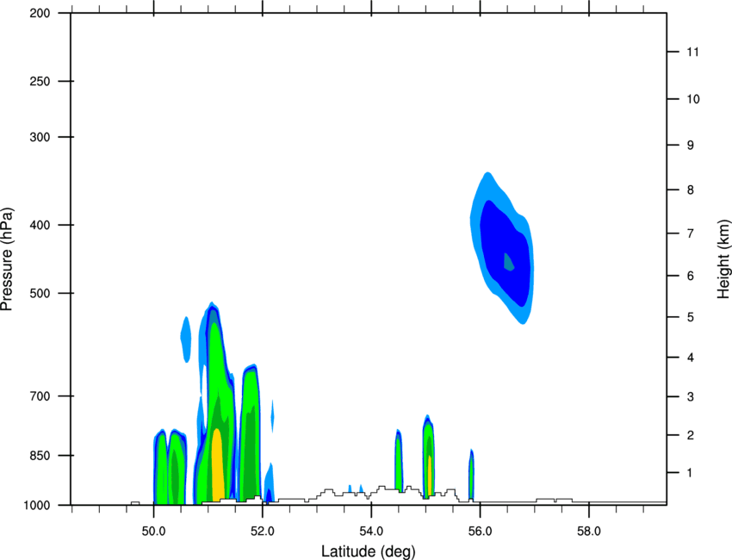Click the 9 km height label
The image size is (732, 560).
click(691, 146)
